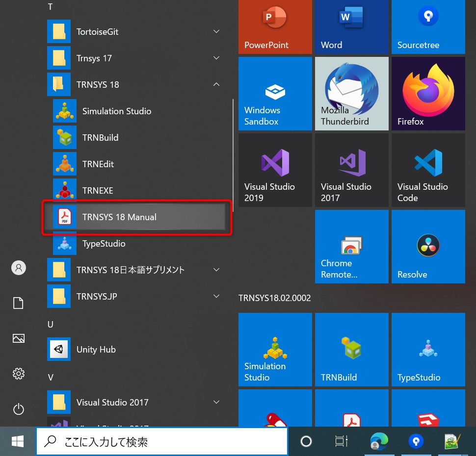Screen dimensions: 476x456
Task: Open Simulation Studio in the TRNSYS 18 app list
Action: 139,111
